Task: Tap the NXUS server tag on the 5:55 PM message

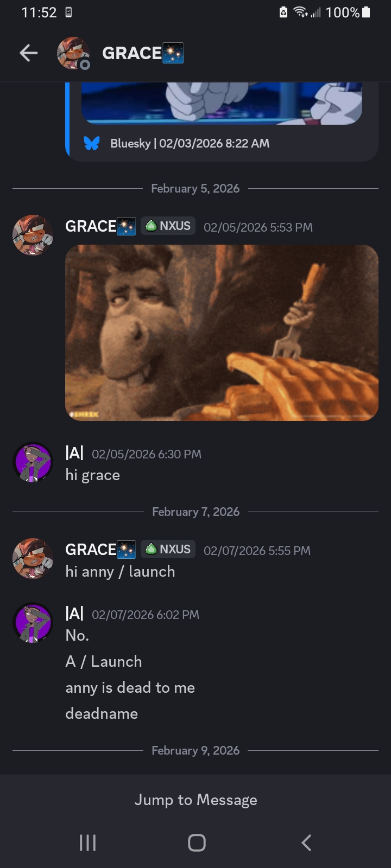Action: (x=168, y=549)
